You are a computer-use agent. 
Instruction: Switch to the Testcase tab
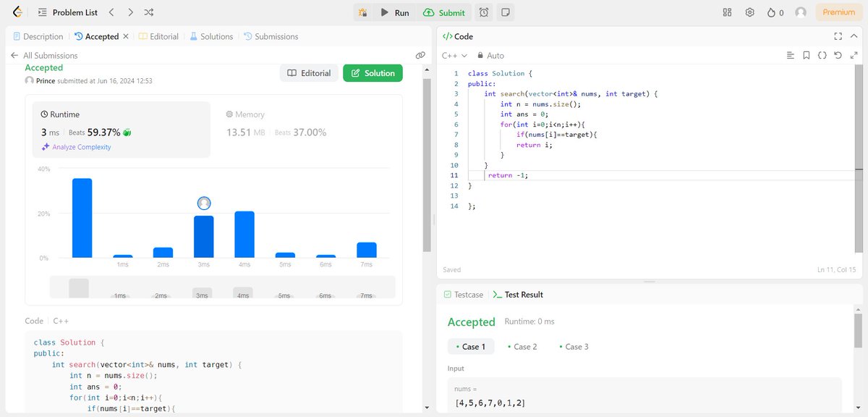pyautogui.click(x=462, y=295)
